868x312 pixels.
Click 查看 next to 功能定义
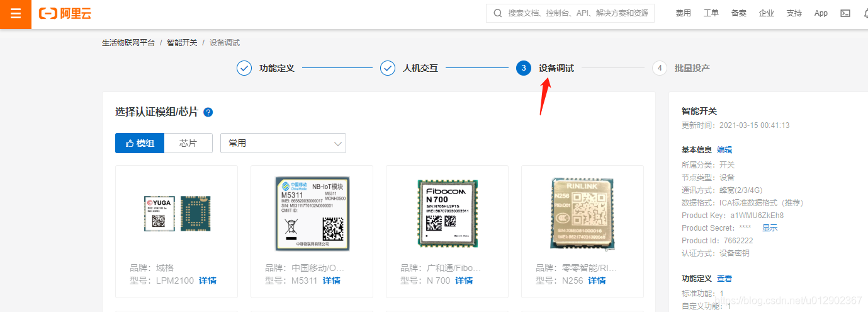724,278
